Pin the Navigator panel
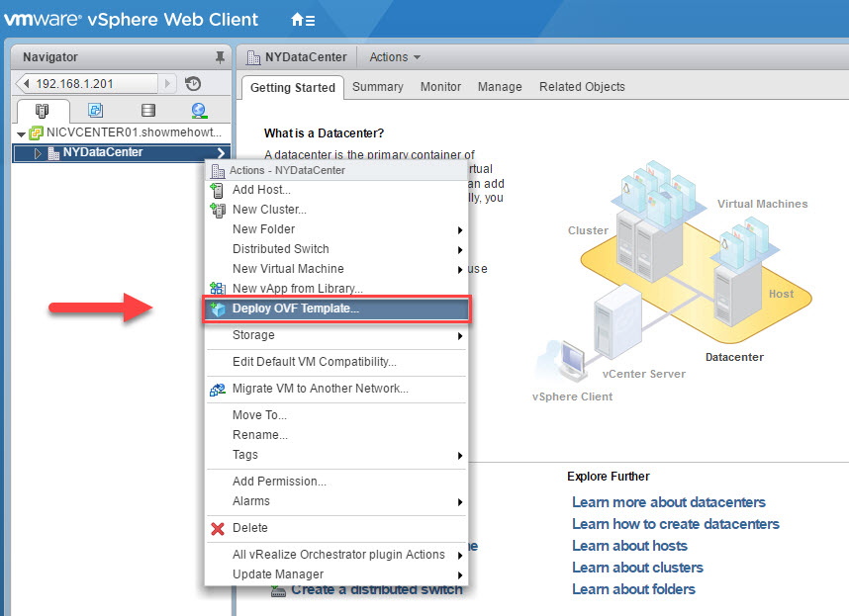The height and width of the screenshot is (616, 849). [220, 57]
